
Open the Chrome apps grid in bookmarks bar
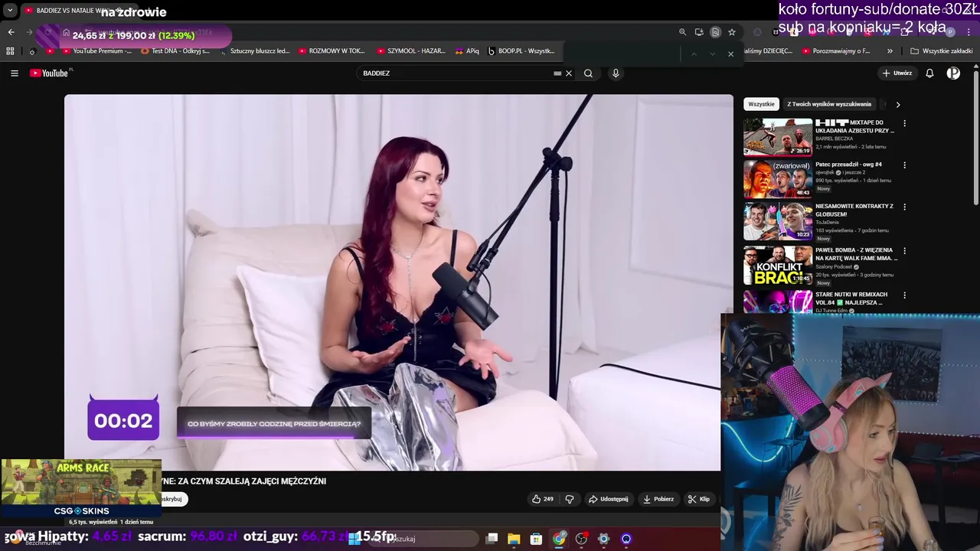10,51
